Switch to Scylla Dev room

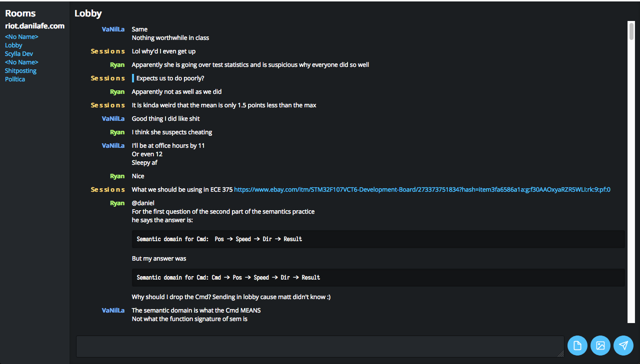point(19,54)
